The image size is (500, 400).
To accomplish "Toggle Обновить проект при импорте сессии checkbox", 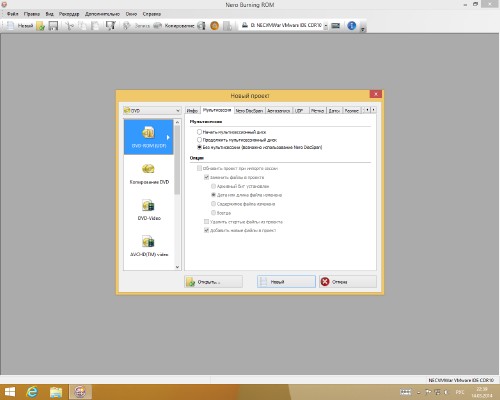I will [x=199, y=168].
